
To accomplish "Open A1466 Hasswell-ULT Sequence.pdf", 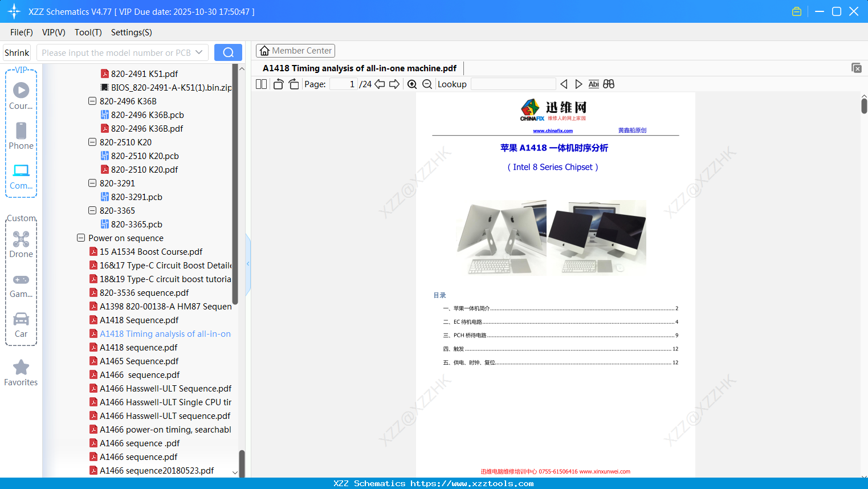I will tap(160, 389).
